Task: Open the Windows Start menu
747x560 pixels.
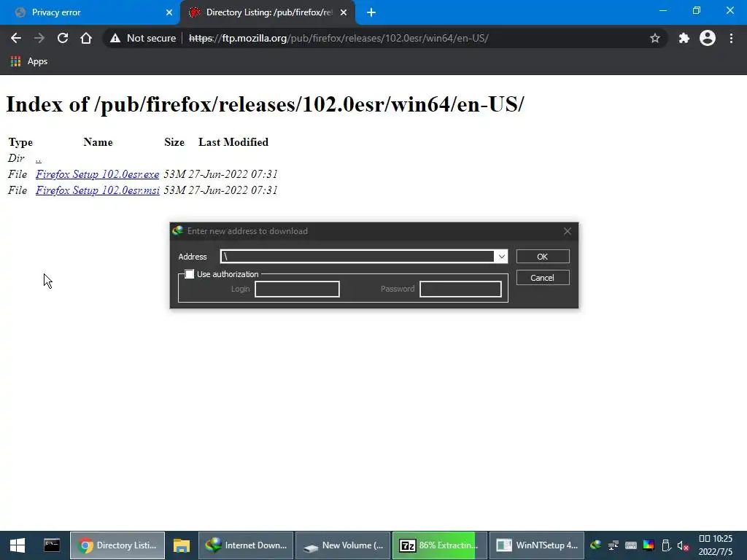Action: (18, 545)
